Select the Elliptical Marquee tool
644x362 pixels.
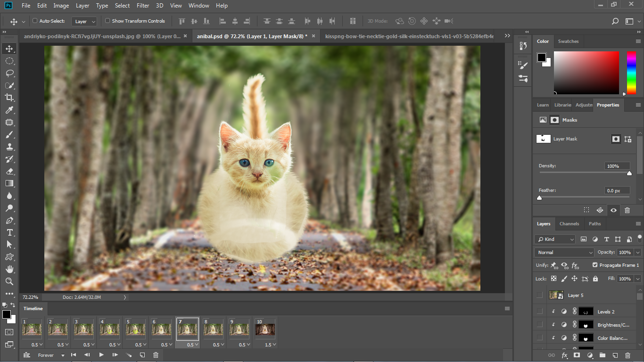tap(9, 61)
